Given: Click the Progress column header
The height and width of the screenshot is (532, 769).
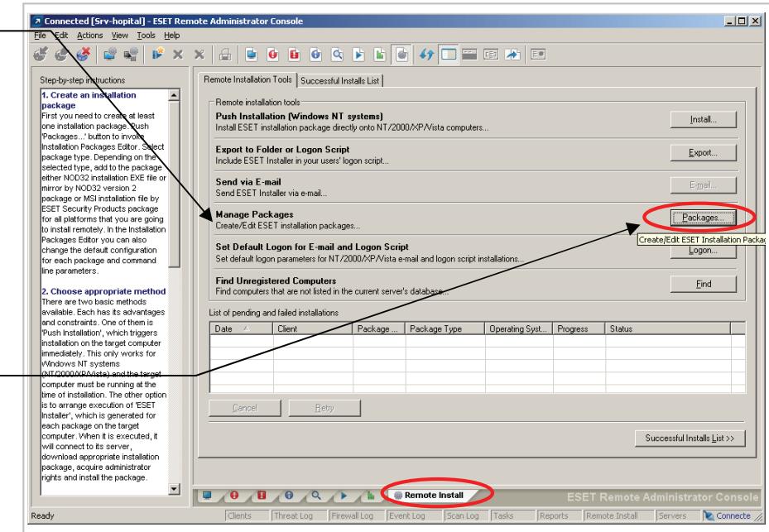Looking at the screenshot, I should coord(579,328).
